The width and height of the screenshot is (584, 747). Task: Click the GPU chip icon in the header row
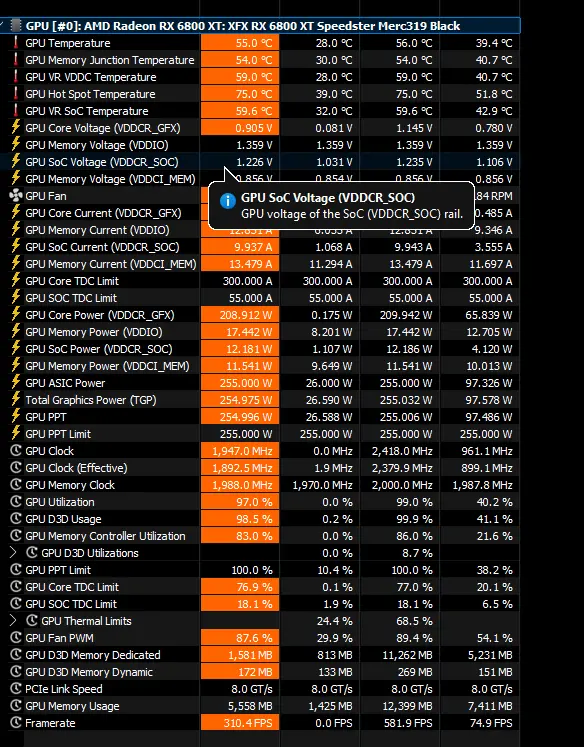(x=16, y=26)
